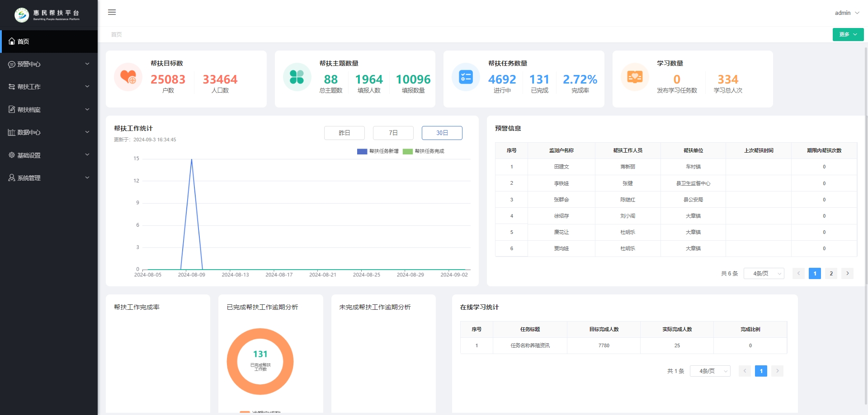This screenshot has height=415, width=868.
Task: Click 贾均娃 row name cell
Action: [561, 248]
